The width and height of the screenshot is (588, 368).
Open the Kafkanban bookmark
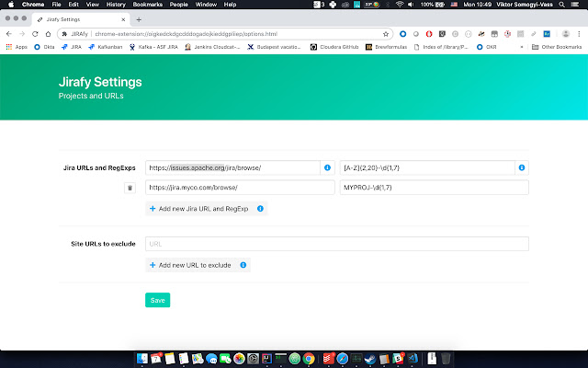[x=106, y=47]
